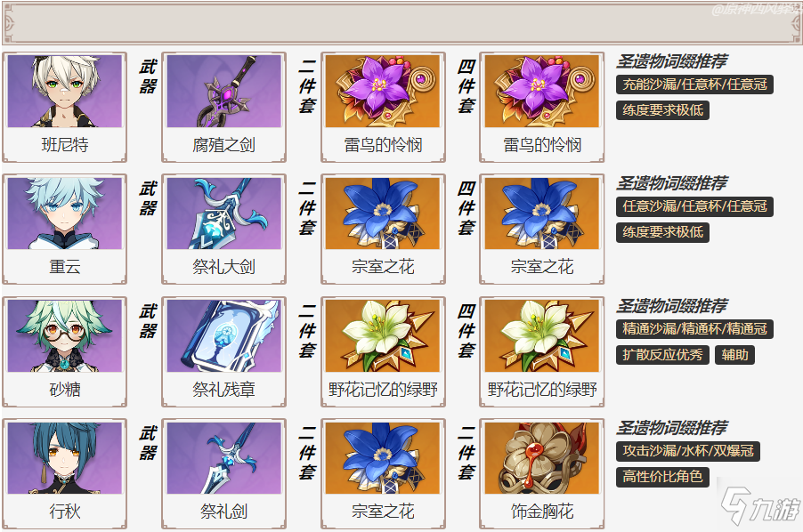Click the 行秋 character portrait
The height and width of the screenshot is (532, 803).
pyautogui.click(x=64, y=458)
